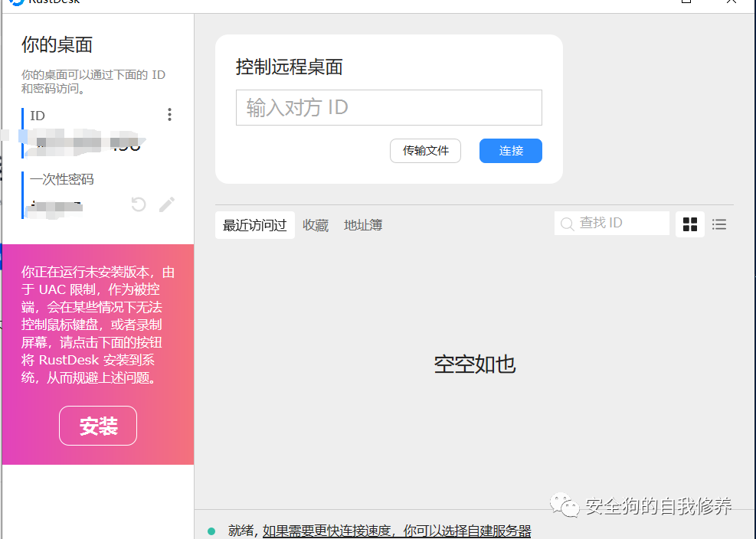Click the blue 连接 button
Image resolution: width=756 pixels, height=539 pixels.
pyautogui.click(x=511, y=151)
